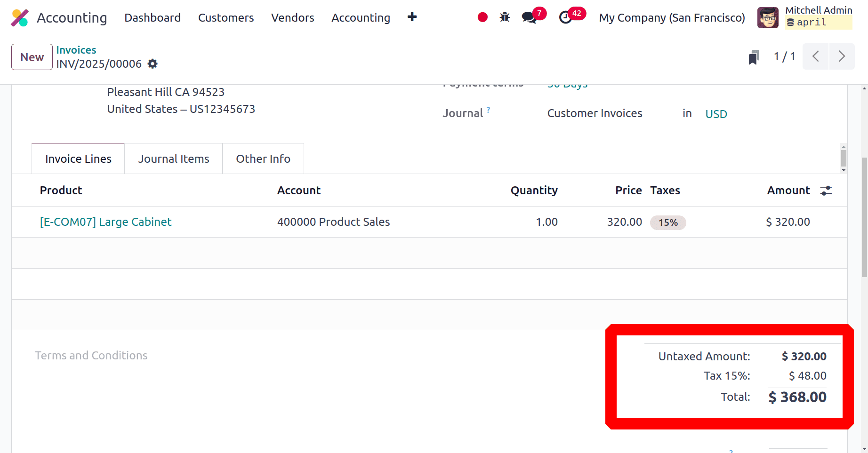Change currency via the USD selector

pyautogui.click(x=716, y=113)
